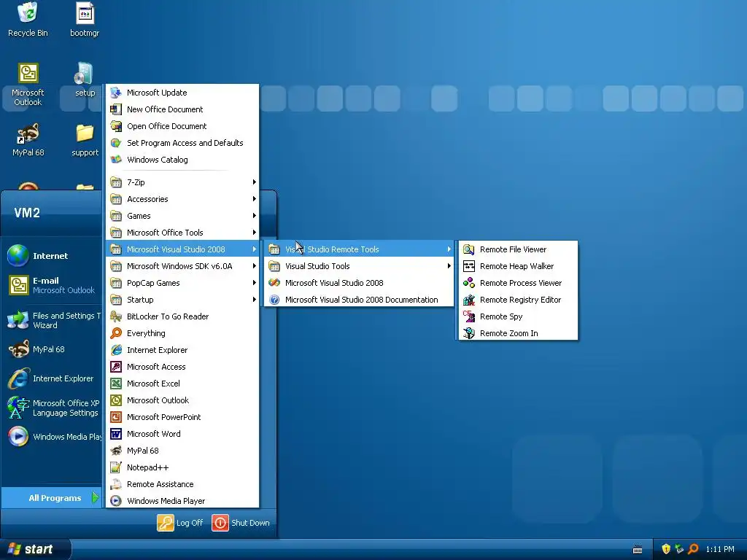Click Open Office Document icon
Viewport: 747px width, 560px height.
pos(116,126)
